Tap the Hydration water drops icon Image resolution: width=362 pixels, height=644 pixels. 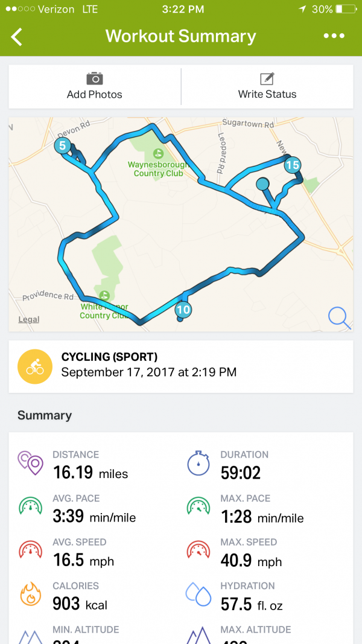[x=198, y=596]
